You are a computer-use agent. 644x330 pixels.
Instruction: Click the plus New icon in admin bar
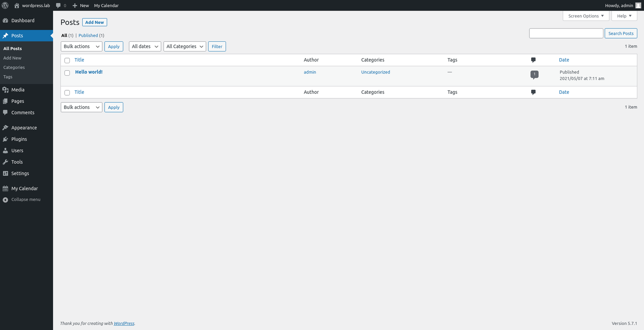click(x=75, y=5)
